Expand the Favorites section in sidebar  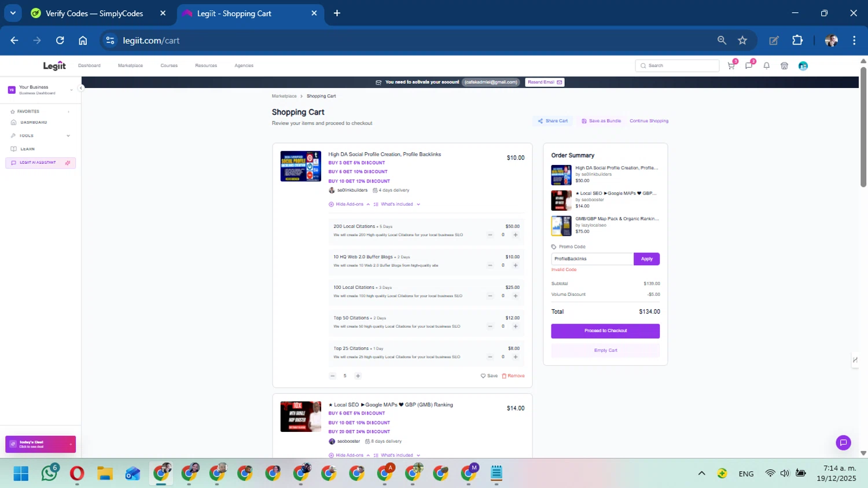(x=68, y=112)
